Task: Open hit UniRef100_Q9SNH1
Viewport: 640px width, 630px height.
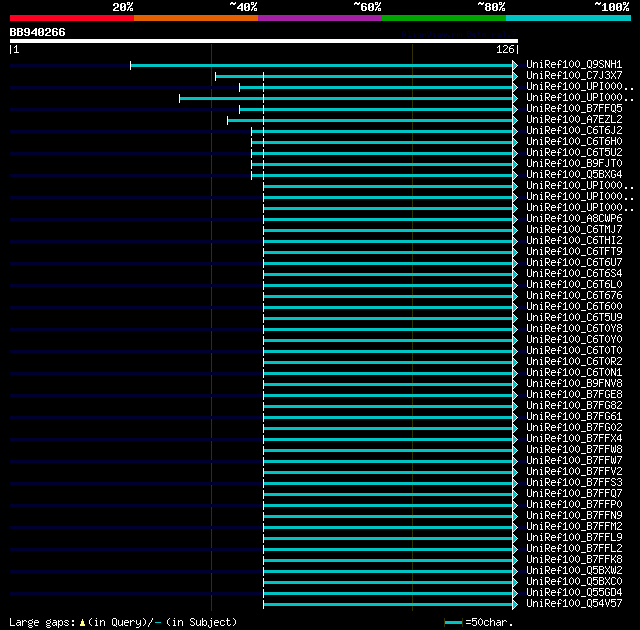Action: [x=574, y=64]
